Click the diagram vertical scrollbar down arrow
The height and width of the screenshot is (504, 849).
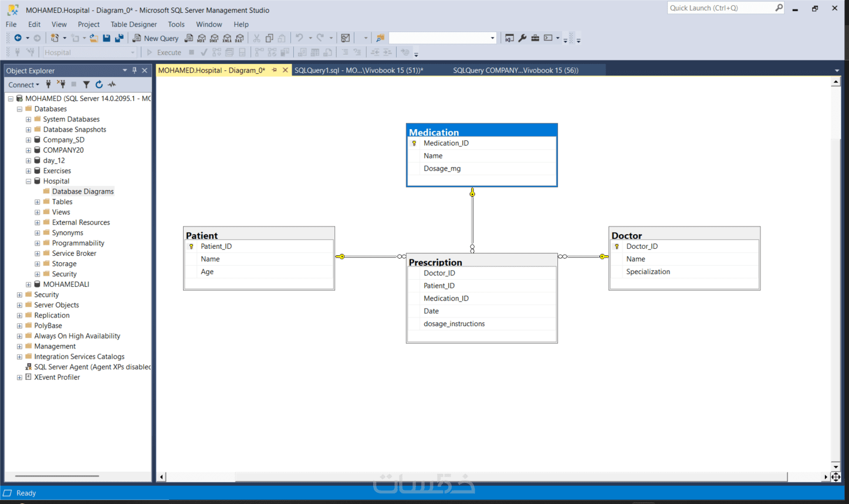(x=836, y=466)
